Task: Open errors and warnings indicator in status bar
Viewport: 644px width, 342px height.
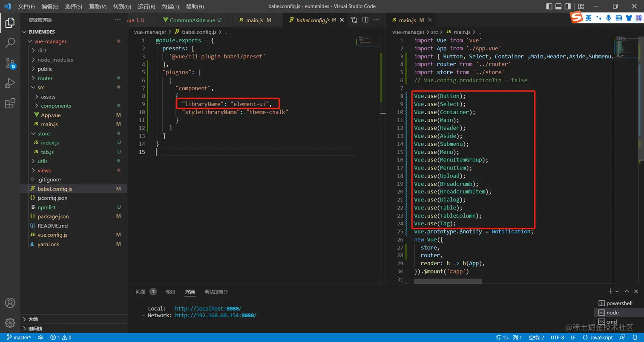Action: pyautogui.click(x=61, y=337)
